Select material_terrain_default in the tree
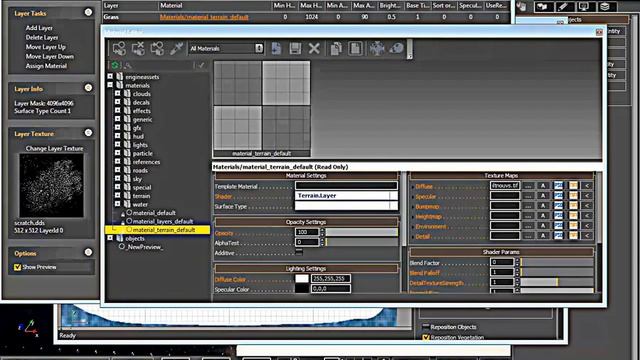This screenshot has width=640, height=360. point(164,230)
